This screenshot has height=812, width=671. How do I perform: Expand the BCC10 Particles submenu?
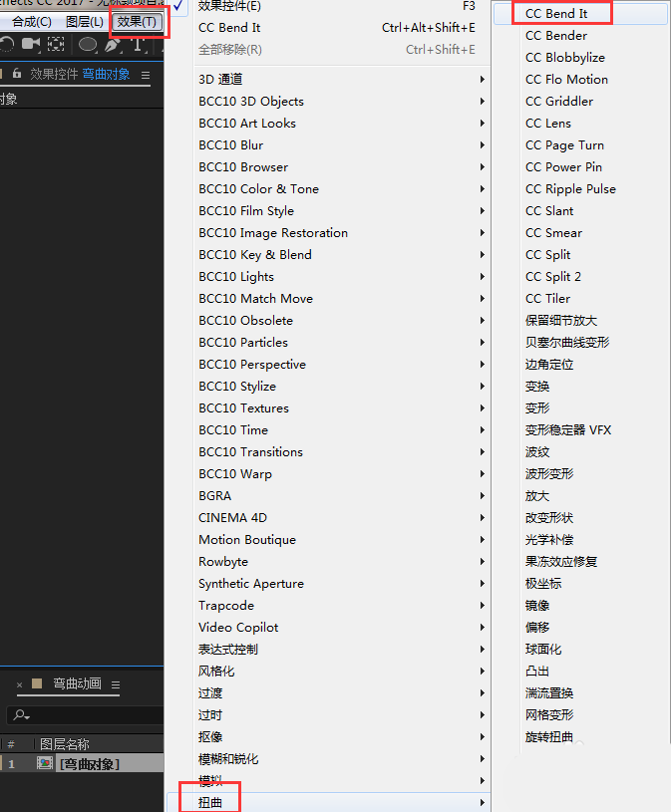(x=341, y=343)
